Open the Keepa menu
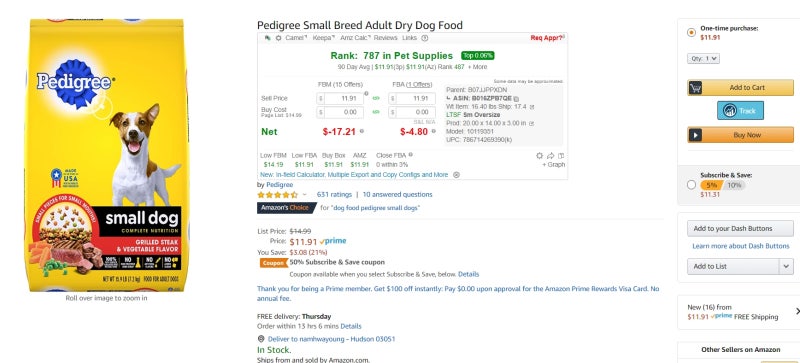 (323, 38)
